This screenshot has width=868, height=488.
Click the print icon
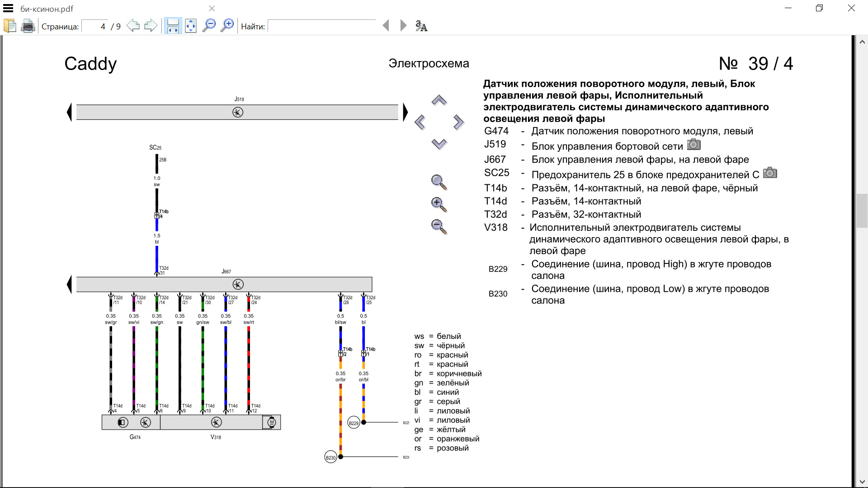28,26
